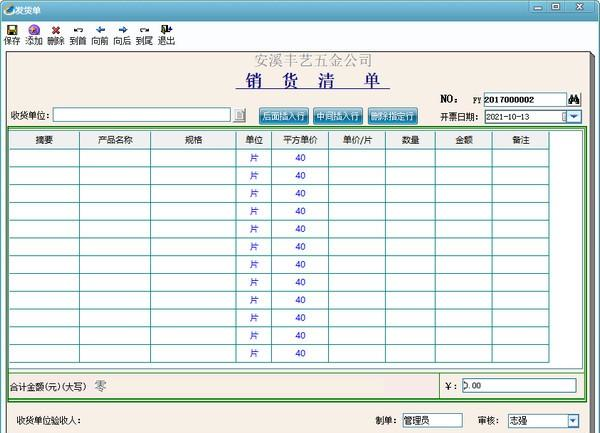Click the first row's empty 产品名称 cell
600x433 pixels.
click(115, 158)
